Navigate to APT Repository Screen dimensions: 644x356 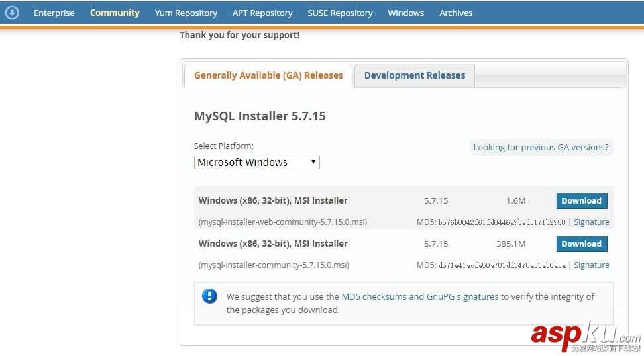[x=262, y=13]
